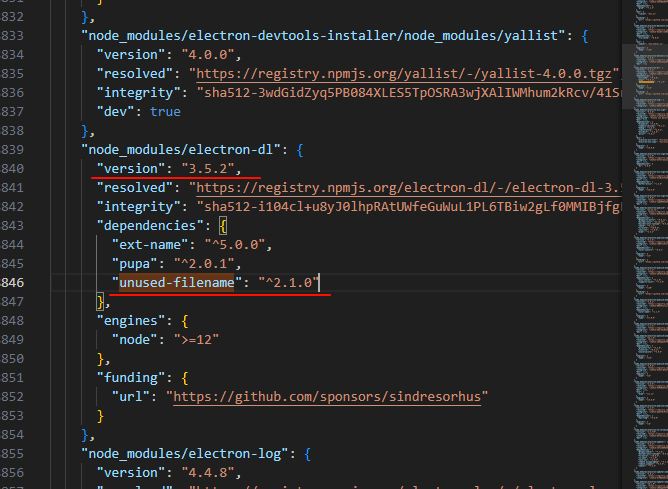
Task: Click the yallist sha512 integrity string
Action: 409,92
